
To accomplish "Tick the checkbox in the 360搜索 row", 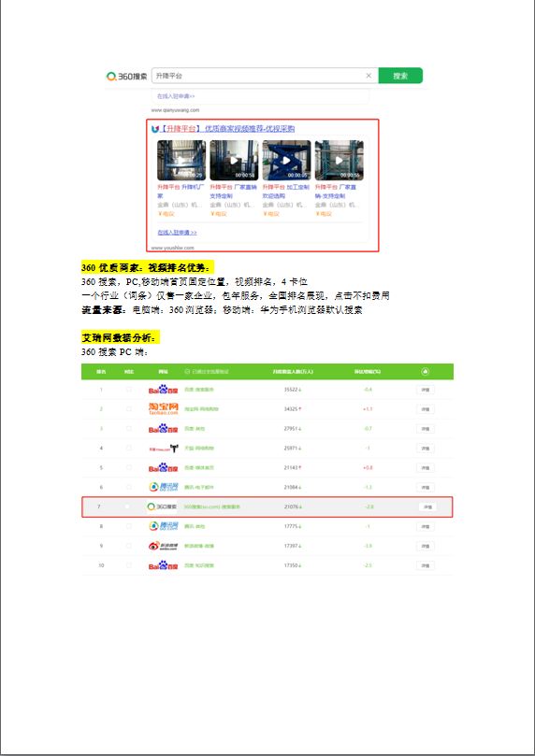I will pyautogui.click(x=127, y=506).
